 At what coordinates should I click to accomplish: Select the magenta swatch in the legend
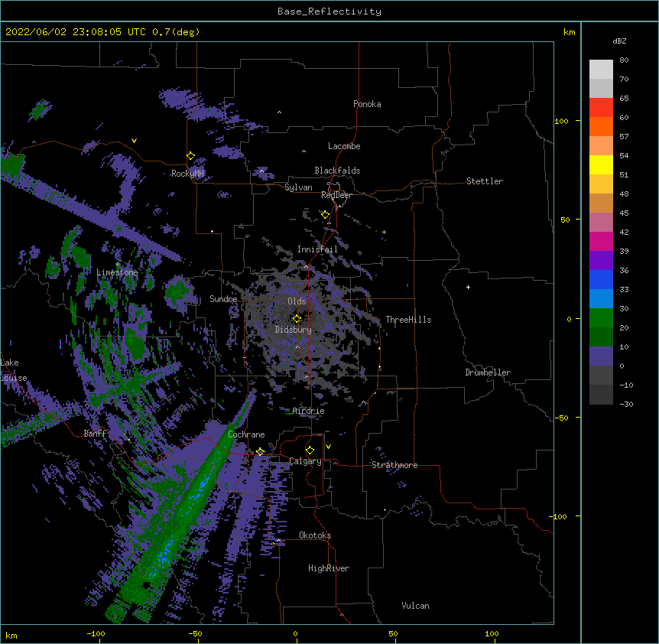(x=601, y=241)
